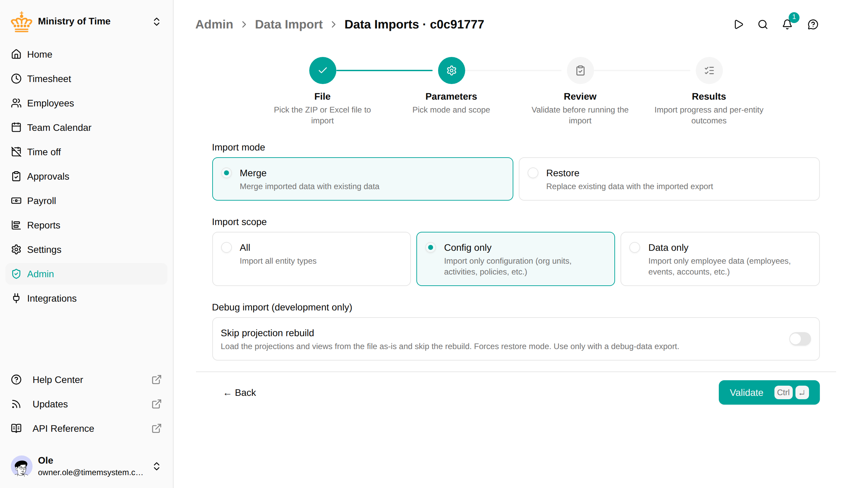This screenshot has height=488, width=868.
Task: Click the Back button
Action: (x=239, y=392)
